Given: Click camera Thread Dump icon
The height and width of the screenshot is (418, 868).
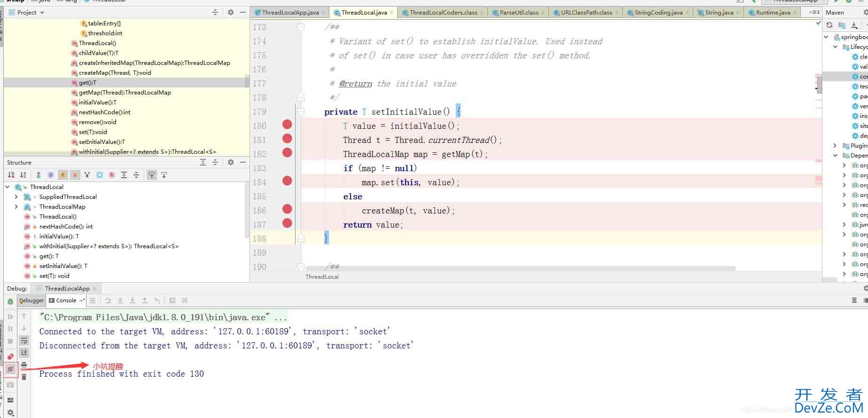Looking at the screenshot, I should pyautogui.click(x=10, y=385).
